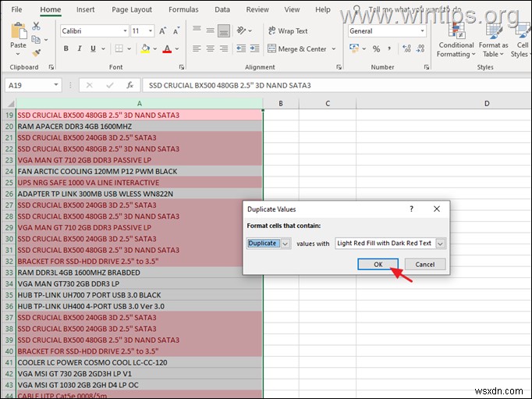Switch to the Page Layout tab
The image size is (532, 399).
(x=132, y=9)
